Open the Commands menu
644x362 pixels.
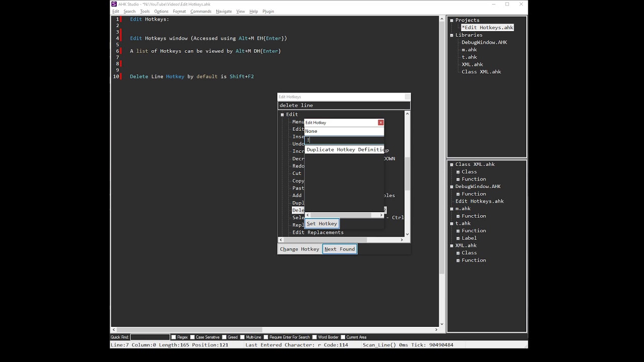(x=201, y=11)
